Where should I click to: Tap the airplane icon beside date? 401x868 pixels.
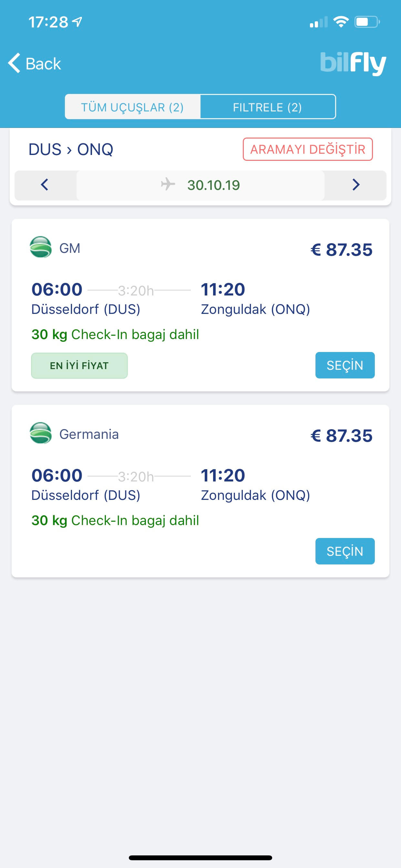pyautogui.click(x=168, y=184)
